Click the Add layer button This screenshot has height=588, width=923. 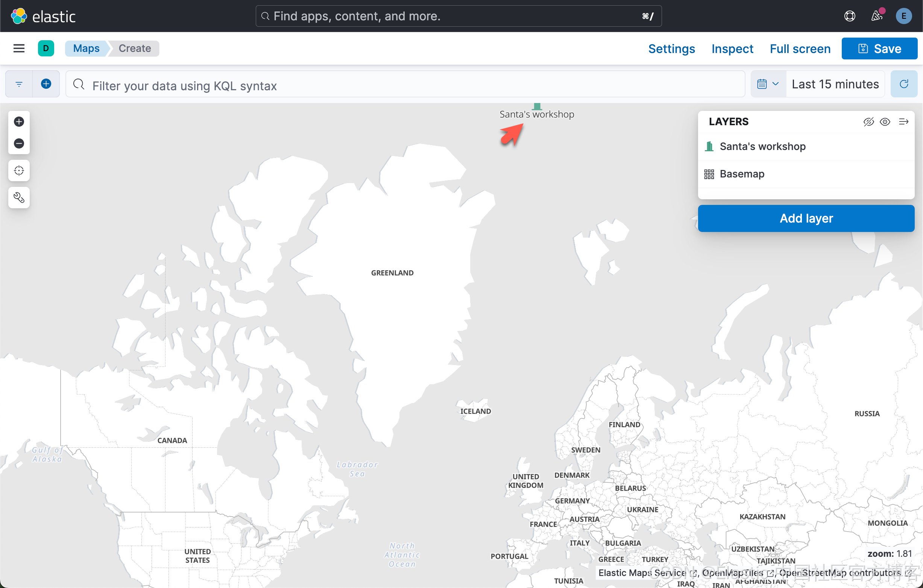[806, 218]
